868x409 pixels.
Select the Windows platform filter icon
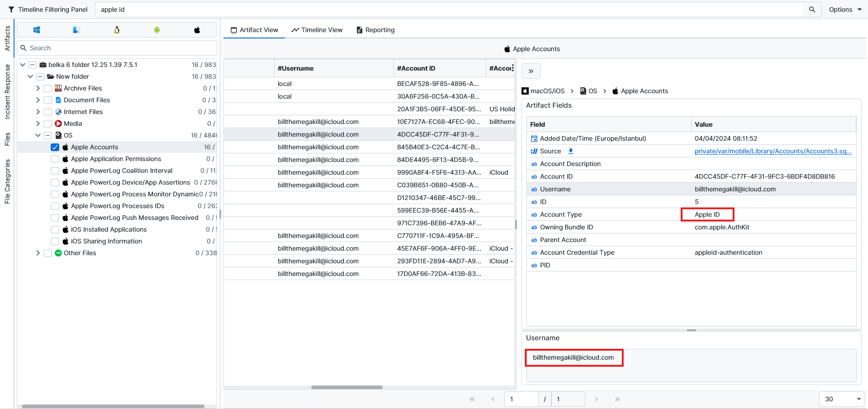tap(37, 30)
